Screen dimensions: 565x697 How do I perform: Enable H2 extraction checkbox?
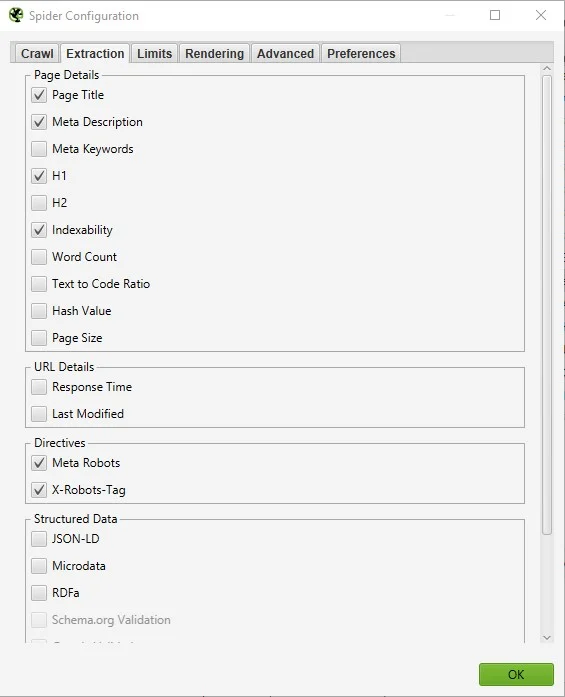click(39, 203)
